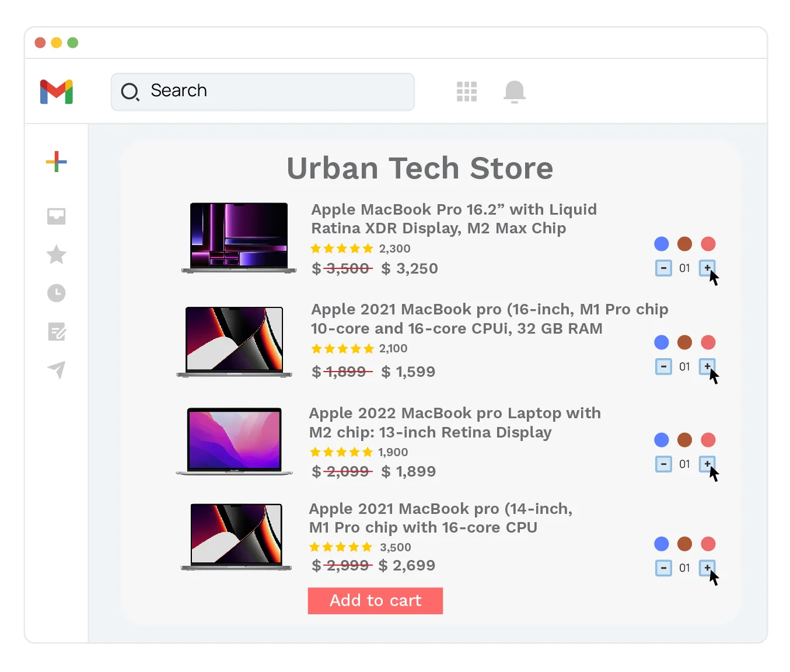The image size is (790, 672).
Task: Open the snoozed clock icon in sidebar
Action: click(x=57, y=293)
